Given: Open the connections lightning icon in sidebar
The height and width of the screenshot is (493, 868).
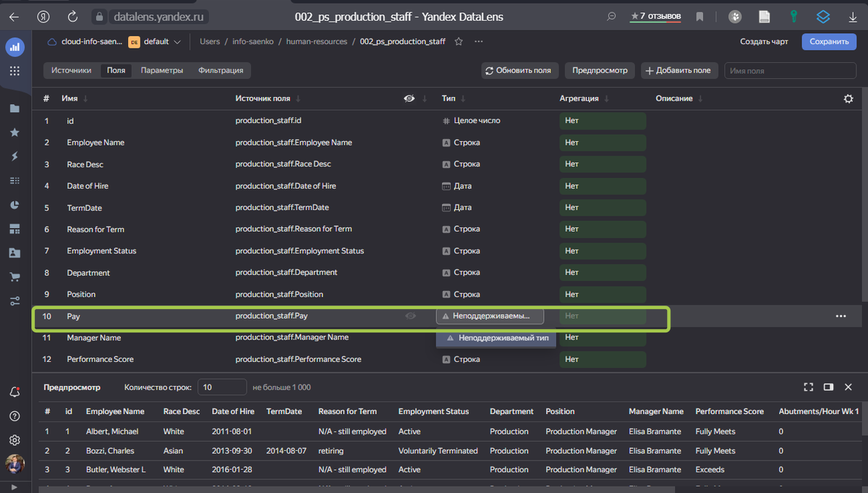Looking at the screenshot, I should pyautogui.click(x=14, y=156).
